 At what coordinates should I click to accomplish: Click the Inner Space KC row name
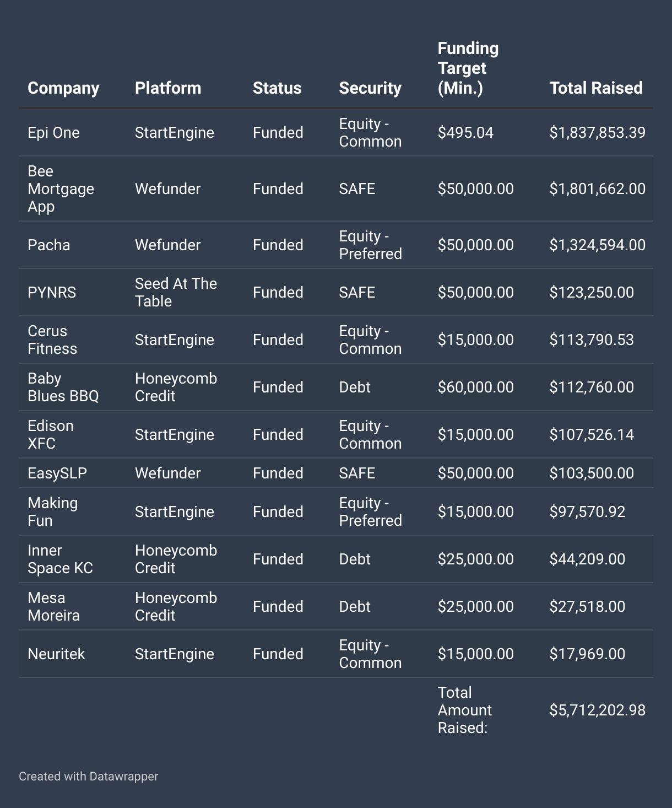(x=60, y=559)
